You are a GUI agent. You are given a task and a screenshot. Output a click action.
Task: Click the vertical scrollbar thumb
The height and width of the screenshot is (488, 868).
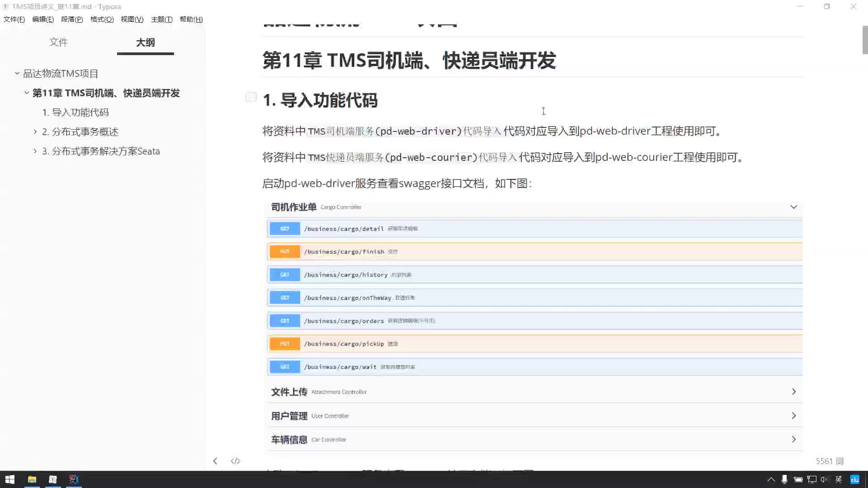(x=865, y=40)
